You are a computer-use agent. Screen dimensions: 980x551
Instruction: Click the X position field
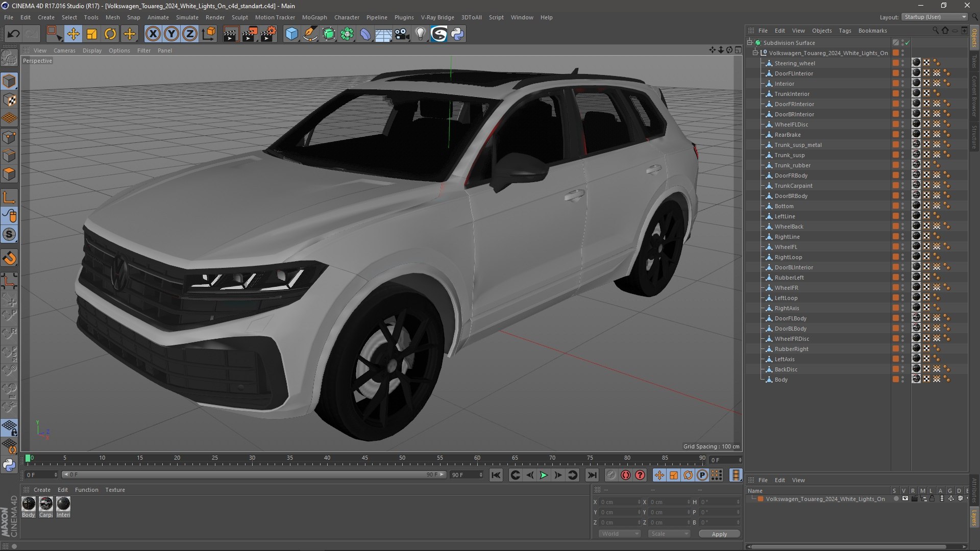[x=620, y=503]
